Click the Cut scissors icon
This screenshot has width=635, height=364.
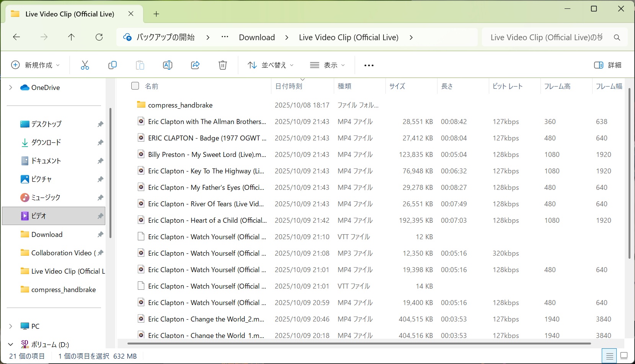pos(85,65)
